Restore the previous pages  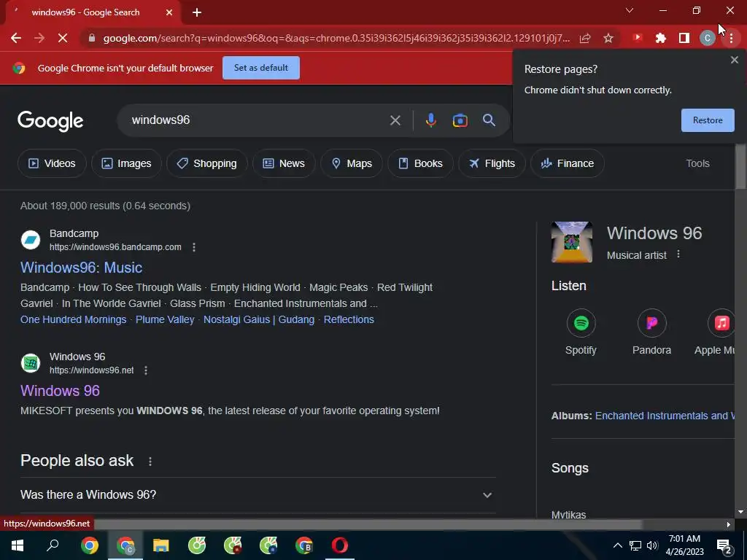pos(708,120)
